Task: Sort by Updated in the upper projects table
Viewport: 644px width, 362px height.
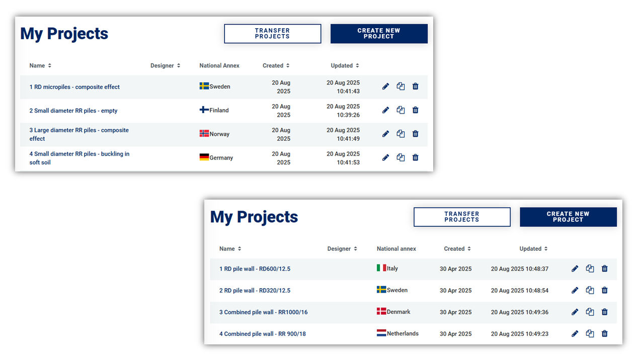Action: 345,66
